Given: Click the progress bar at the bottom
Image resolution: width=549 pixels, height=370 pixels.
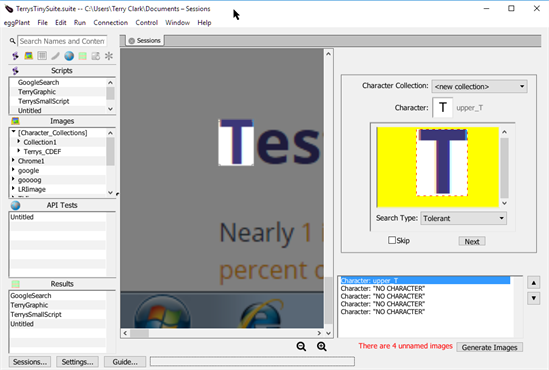Looking at the screenshot, I should click(x=252, y=361).
